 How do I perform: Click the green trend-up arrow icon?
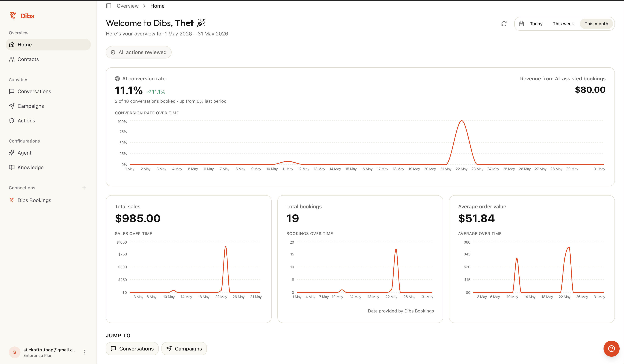pyautogui.click(x=149, y=92)
